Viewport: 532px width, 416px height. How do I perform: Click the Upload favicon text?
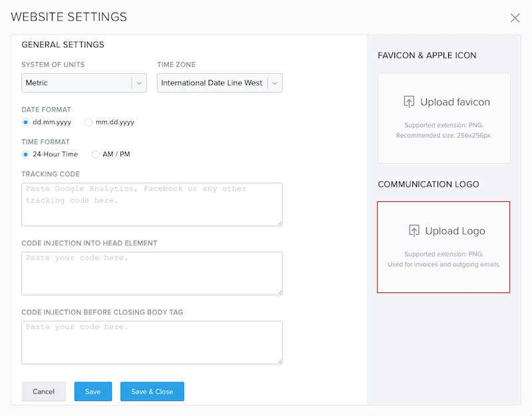[x=455, y=102]
